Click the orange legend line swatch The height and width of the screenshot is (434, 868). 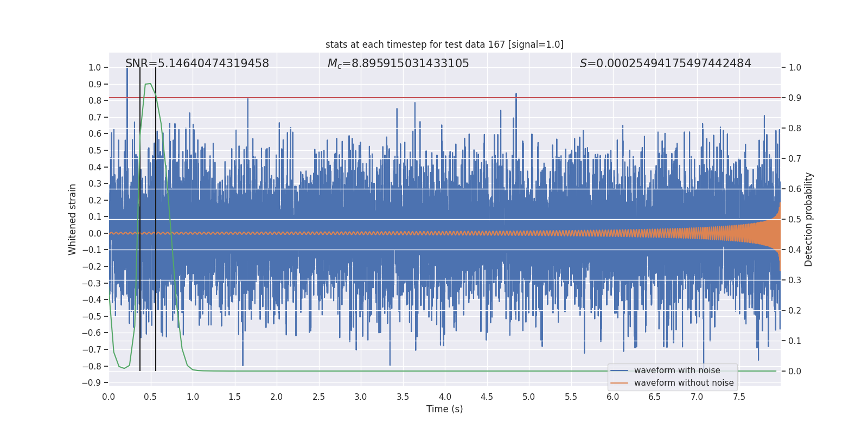620,383
